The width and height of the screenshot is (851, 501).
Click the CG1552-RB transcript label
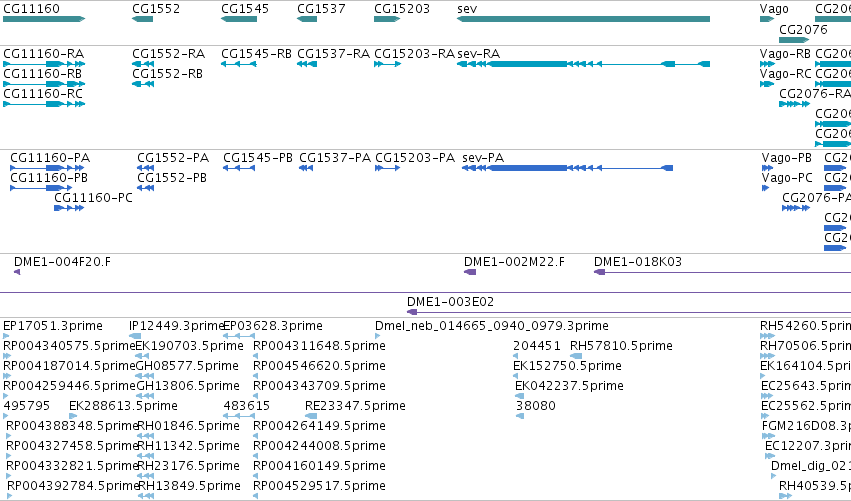[168, 74]
